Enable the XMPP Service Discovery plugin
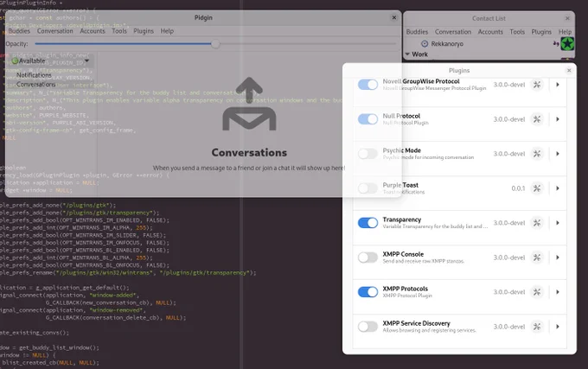The height and width of the screenshot is (369, 588). pos(367,327)
